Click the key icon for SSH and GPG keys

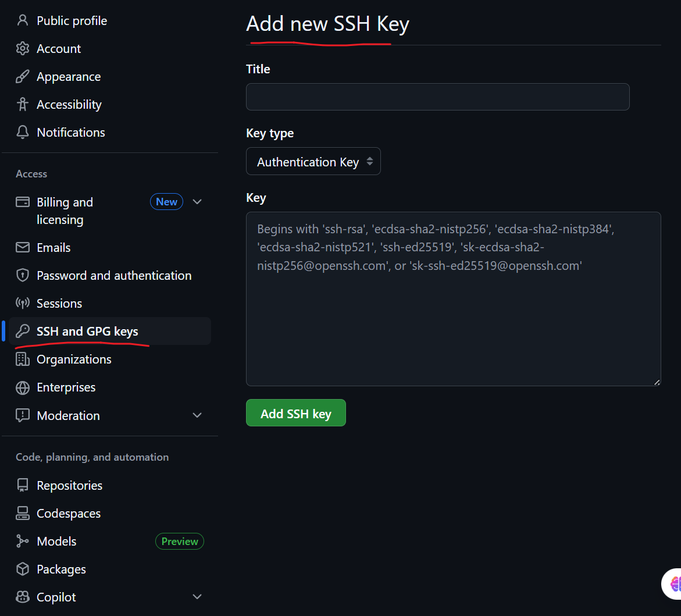point(23,331)
